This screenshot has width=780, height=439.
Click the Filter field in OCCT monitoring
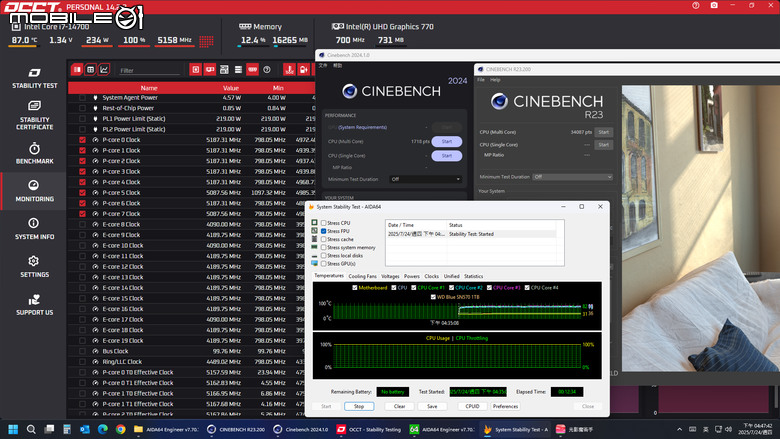(149, 70)
